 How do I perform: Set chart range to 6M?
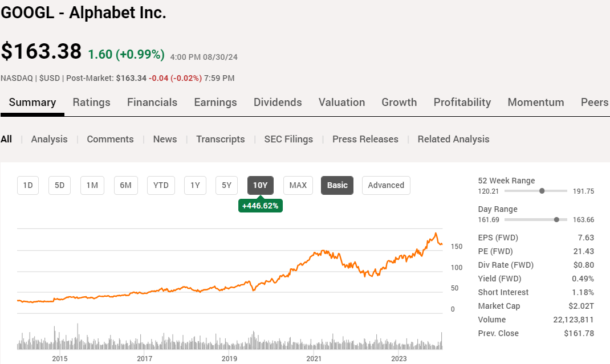point(125,186)
